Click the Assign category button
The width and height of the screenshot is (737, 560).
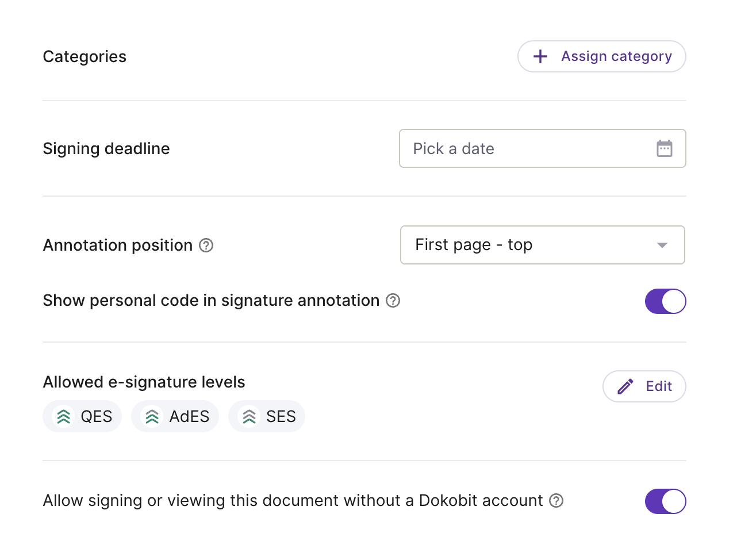pyautogui.click(x=601, y=56)
